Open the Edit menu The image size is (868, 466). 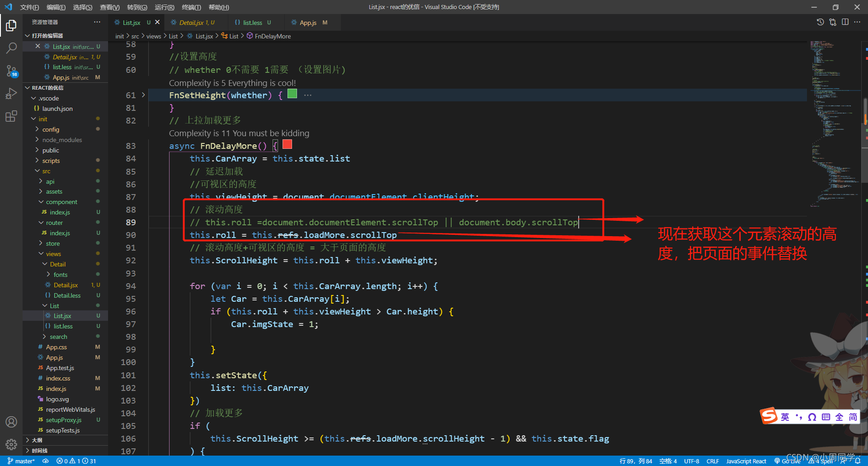(x=56, y=7)
